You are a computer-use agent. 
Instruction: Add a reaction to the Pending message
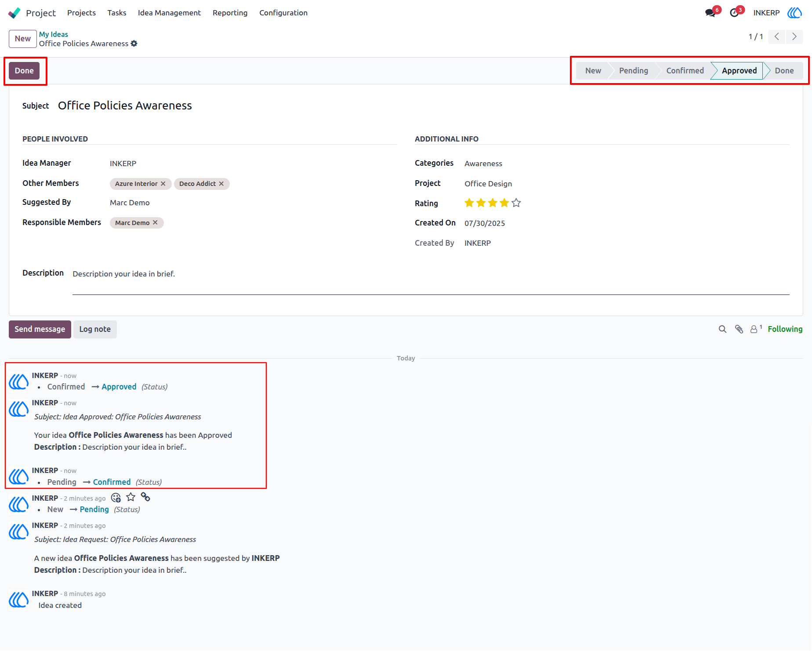(x=116, y=498)
